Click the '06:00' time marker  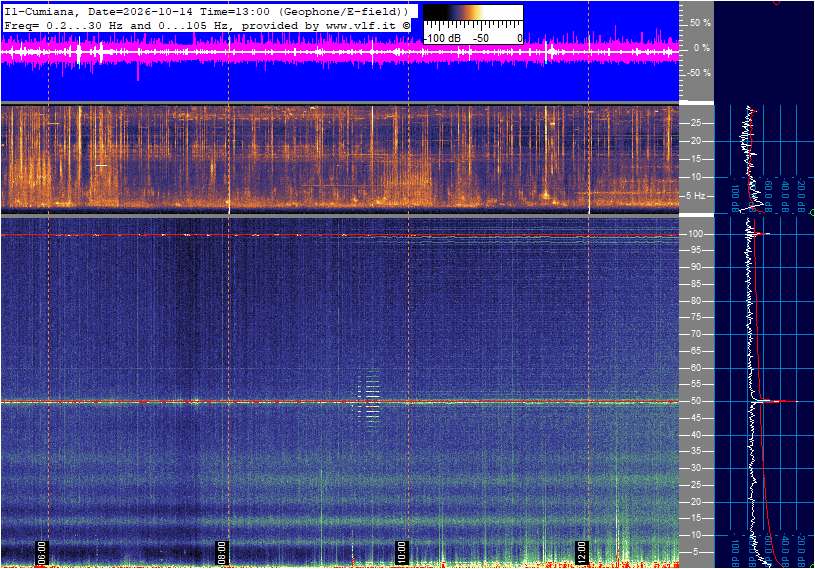coord(42,552)
